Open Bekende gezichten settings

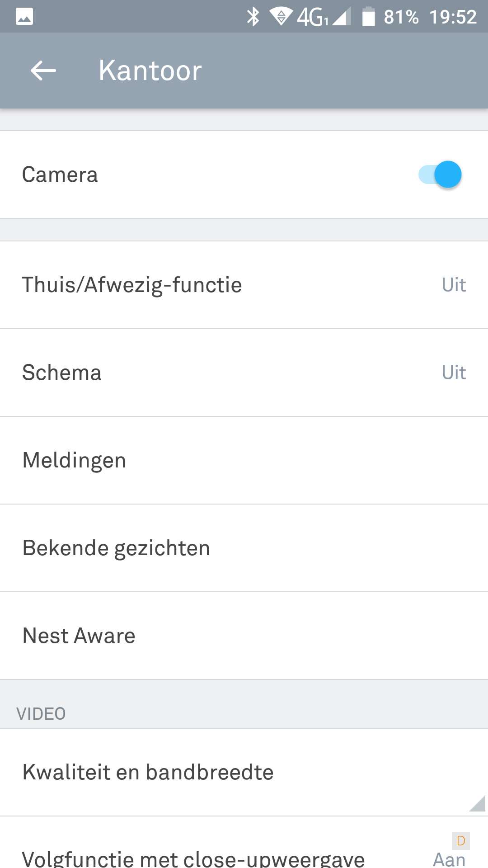(x=116, y=548)
